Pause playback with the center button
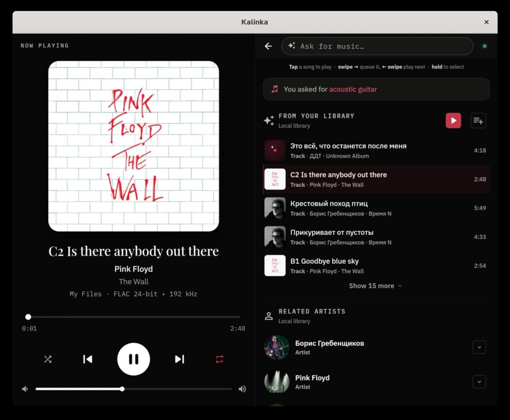 click(x=133, y=359)
